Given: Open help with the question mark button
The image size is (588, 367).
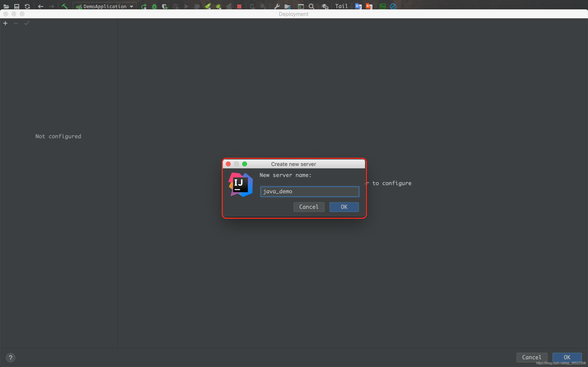Looking at the screenshot, I should 10,357.
